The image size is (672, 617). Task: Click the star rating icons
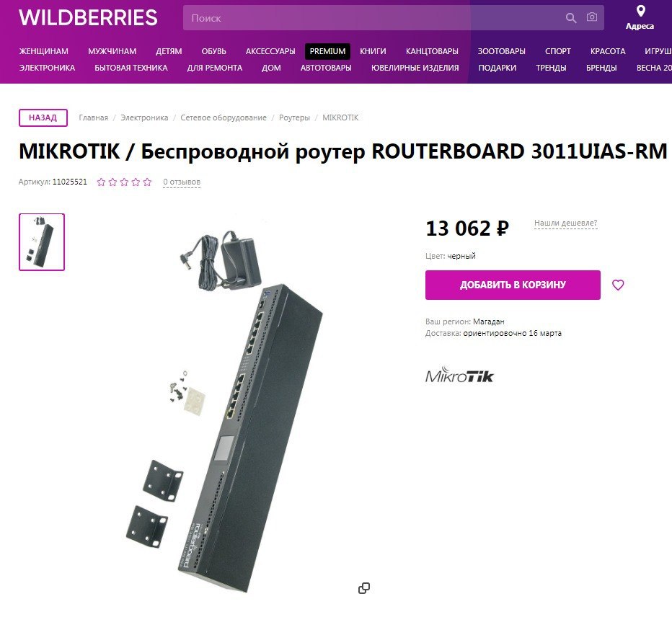[x=124, y=182]
